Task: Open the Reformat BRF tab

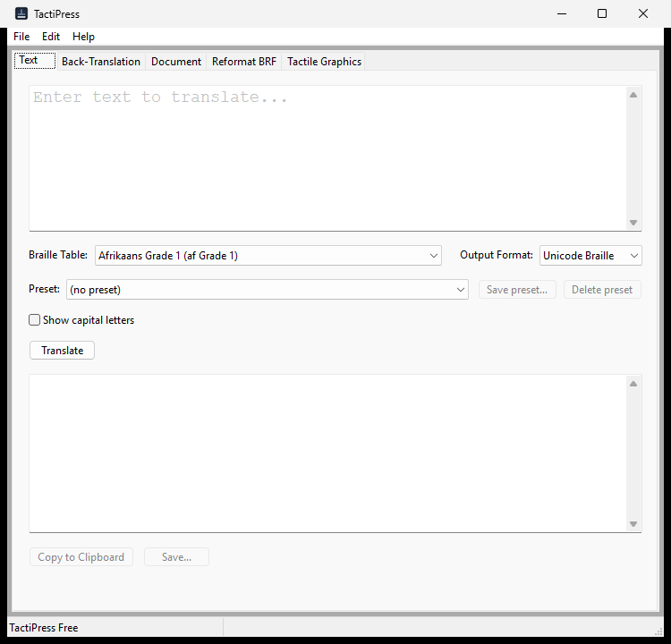Action: [x=244, y=62]
